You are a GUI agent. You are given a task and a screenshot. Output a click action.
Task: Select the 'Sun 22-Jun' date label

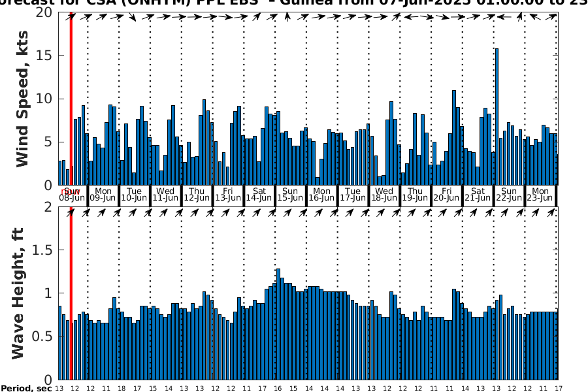tap(509, 195)
